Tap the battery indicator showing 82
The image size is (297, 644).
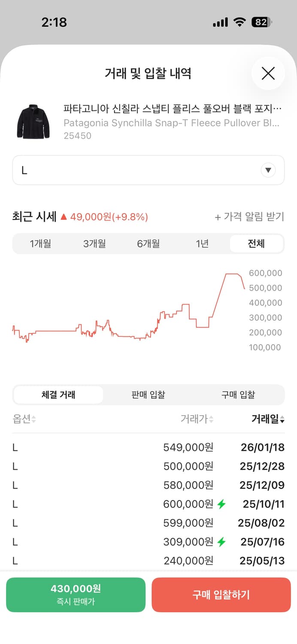click(262, 22)
